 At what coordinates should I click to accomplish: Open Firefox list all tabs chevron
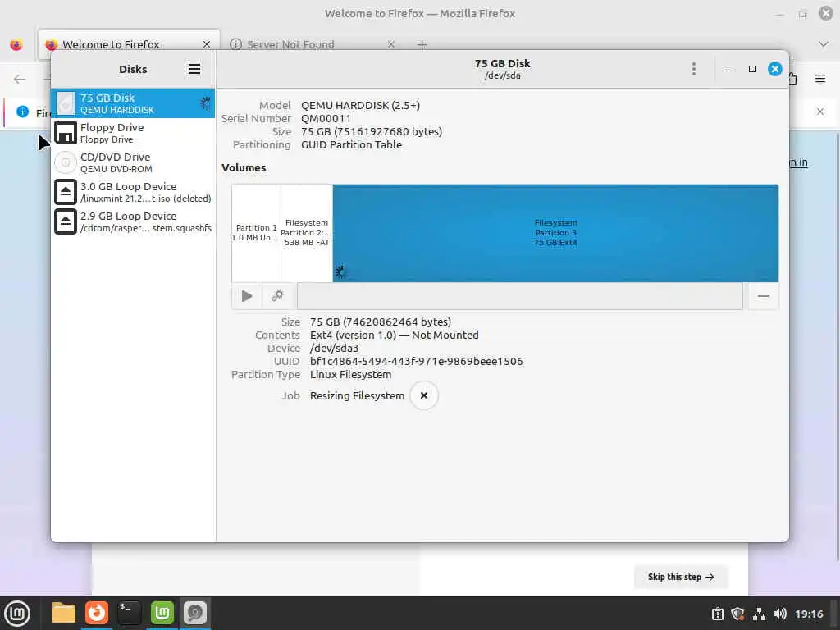[x=824, y=44]
